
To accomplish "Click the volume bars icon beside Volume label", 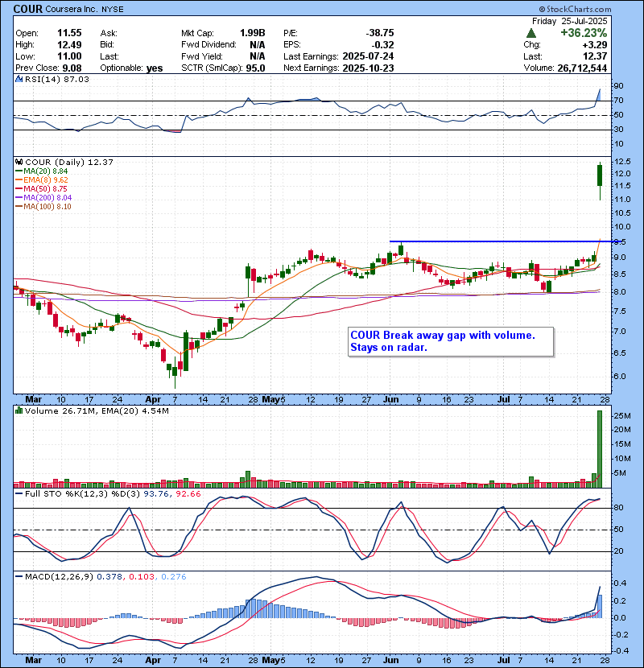I will [19, 410].
